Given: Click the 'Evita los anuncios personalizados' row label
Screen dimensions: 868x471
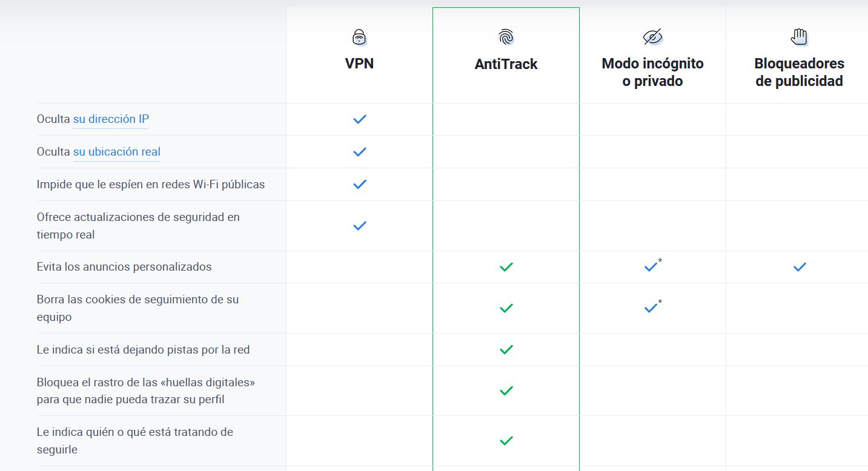Looking at the screenshot, I should [x=124, y=267].
